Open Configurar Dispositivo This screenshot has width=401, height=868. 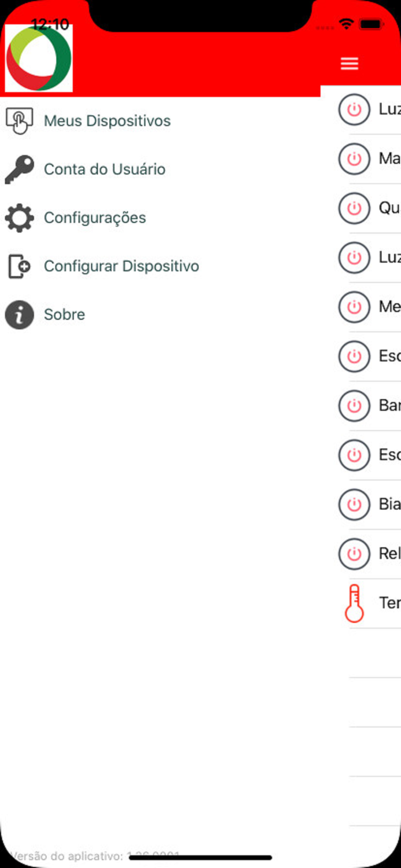click(x=122, y=266)
